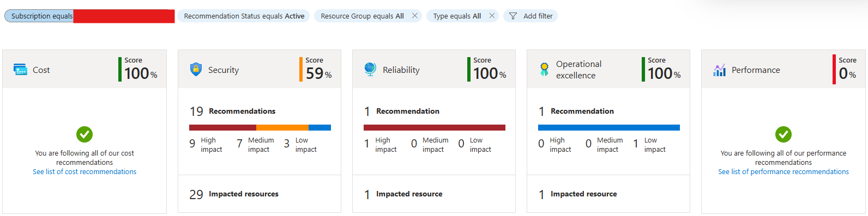Image resolution: width=868 pixels, height=216 pixels.
Task: Click the Performance bar chart icon
Action: click(719, 70)
